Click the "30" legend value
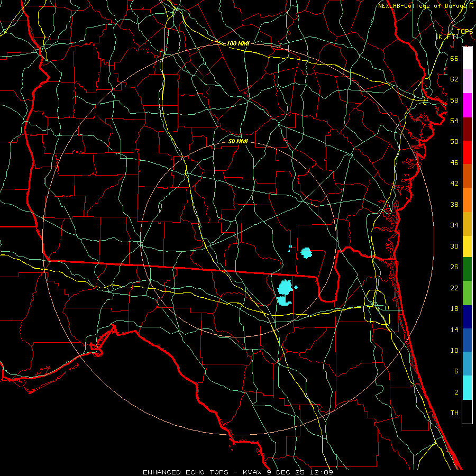This screenshot has width=476, height=476. pos(454,246)
